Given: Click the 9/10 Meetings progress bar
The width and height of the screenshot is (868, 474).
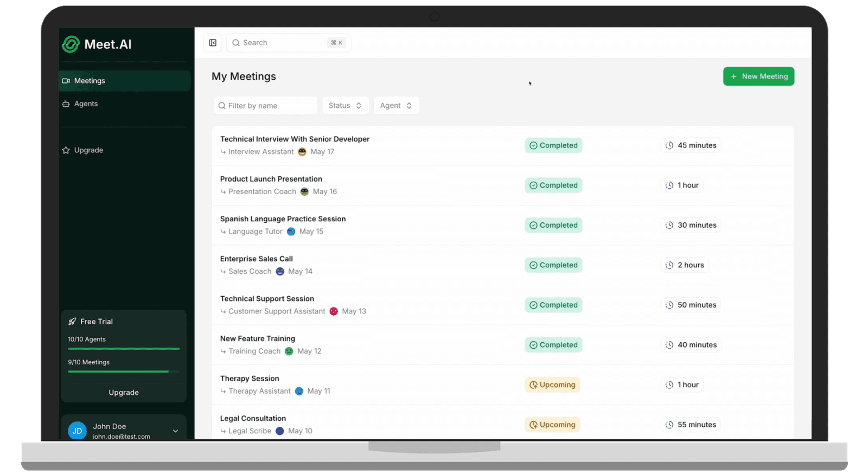Looking at the screenshot, I should (x=124, y=371).
